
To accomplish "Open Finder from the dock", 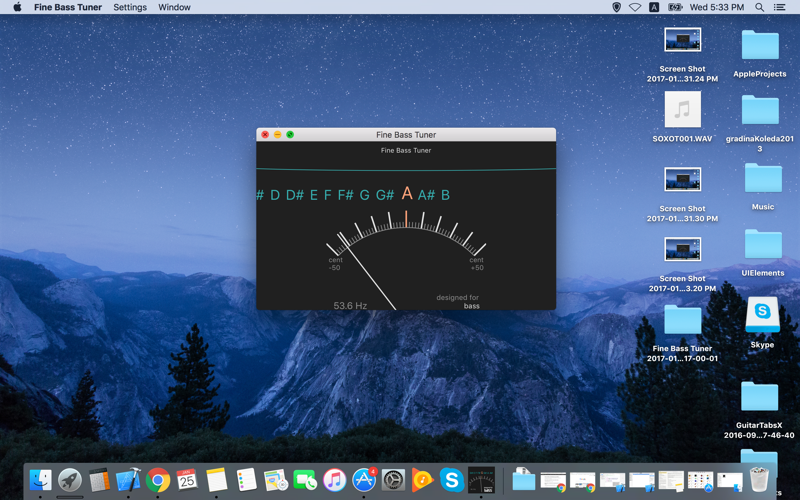I will [40, 480].
